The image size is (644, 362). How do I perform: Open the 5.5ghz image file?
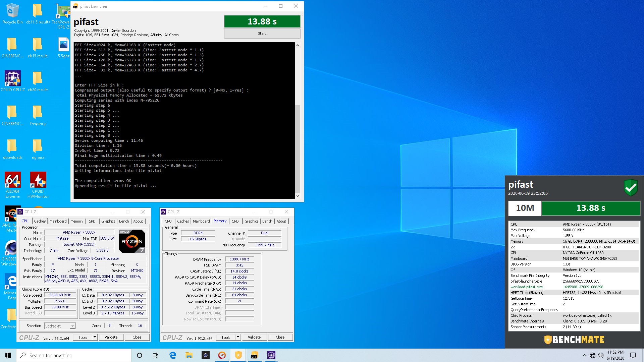click(63, 48)
